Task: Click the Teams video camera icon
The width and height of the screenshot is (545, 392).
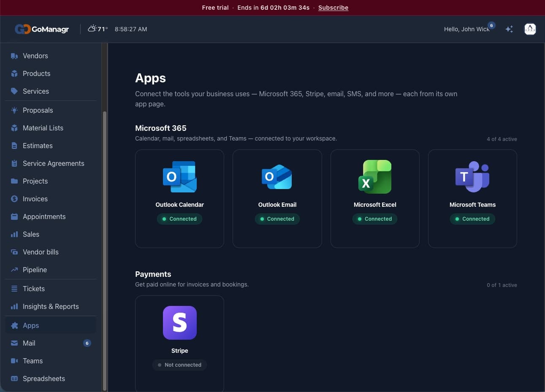Action: [x=14, y=361]
